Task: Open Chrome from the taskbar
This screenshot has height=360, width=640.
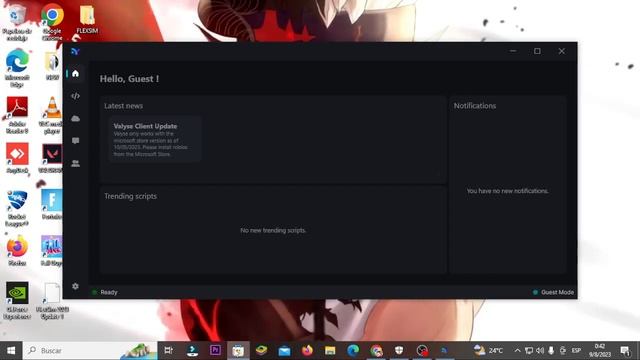Action: (x=376, y=351)
